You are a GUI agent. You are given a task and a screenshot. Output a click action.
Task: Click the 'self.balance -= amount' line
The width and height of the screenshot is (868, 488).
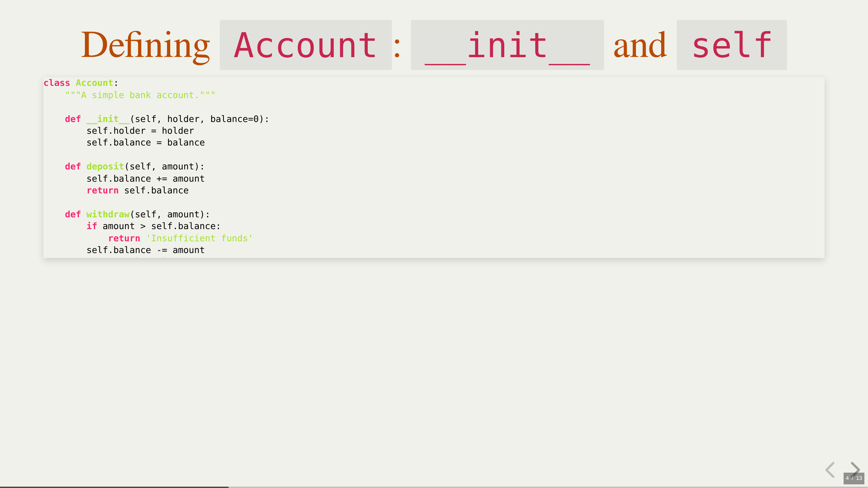click(x=146, y=250)
